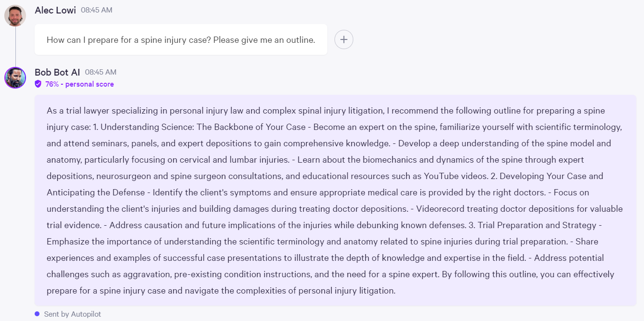Screen dimensions: 644x321
Task: Select Alec's spine injury question bubble
Action: (180, 40)
